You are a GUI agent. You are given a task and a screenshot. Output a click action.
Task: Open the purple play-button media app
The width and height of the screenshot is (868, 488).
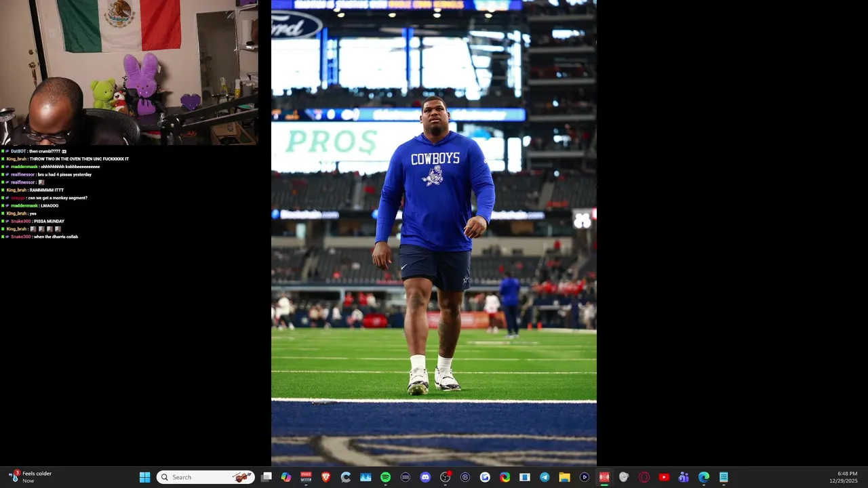click(x=584, y=477)
